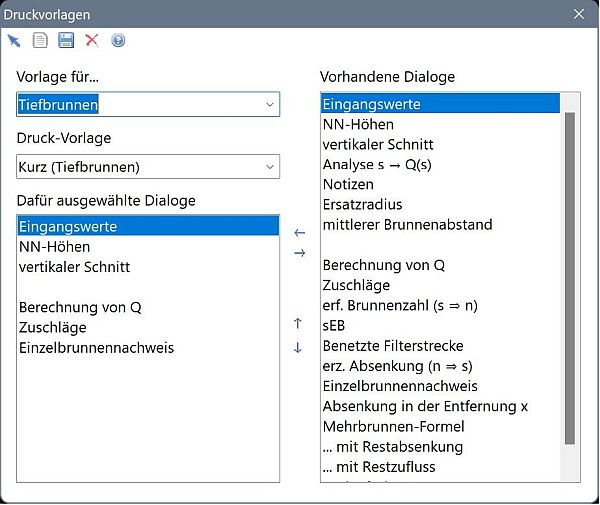
Task: Click the right arrow to remove the dialog
Action: 299,254
